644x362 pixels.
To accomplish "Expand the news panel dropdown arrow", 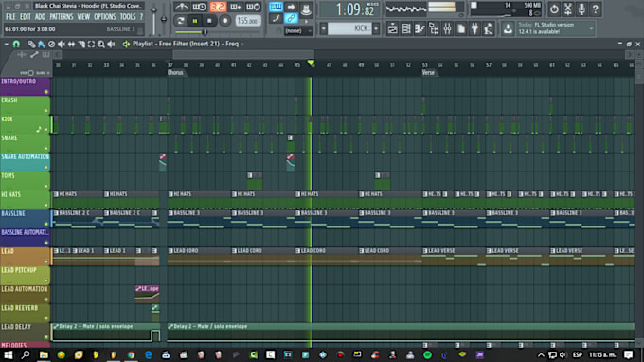I will [591, 28].
